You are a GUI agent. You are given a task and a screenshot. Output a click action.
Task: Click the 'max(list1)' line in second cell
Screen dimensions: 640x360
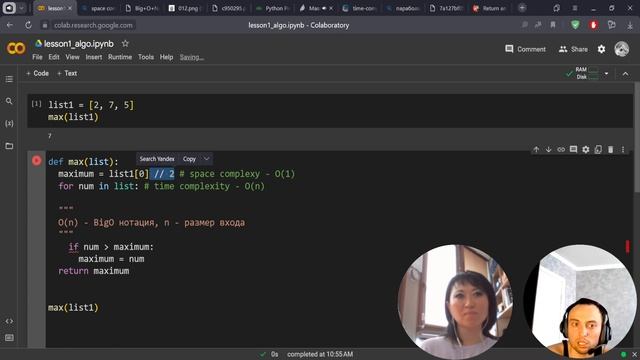[73, 307]
